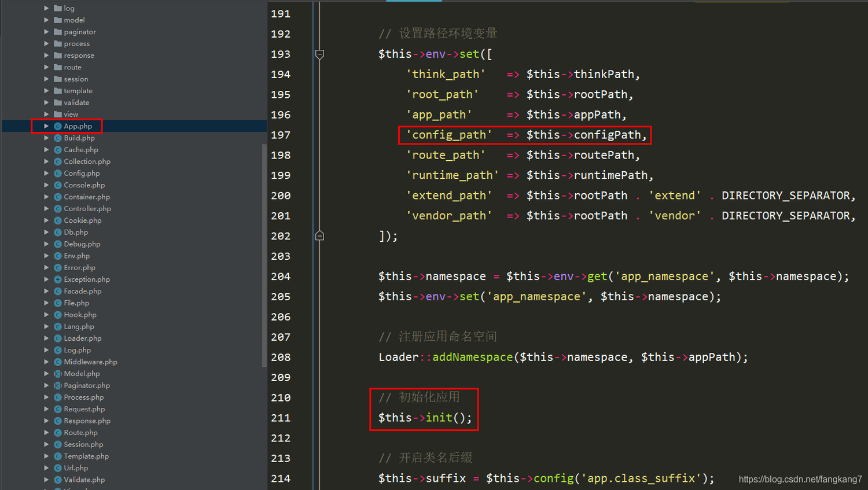Viewport: 868px width, 490px height.
Task: Expand the log folder
Action: pos(46,8)
